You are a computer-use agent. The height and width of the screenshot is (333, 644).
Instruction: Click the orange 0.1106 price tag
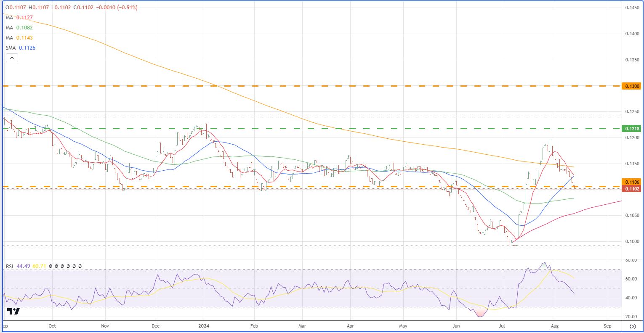633,182
